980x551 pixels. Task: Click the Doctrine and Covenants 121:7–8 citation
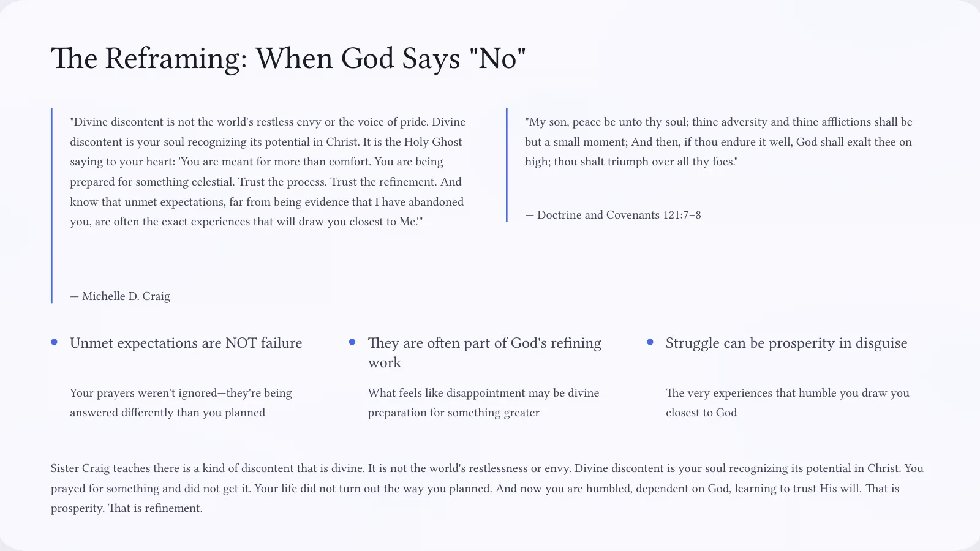(613, 215)
